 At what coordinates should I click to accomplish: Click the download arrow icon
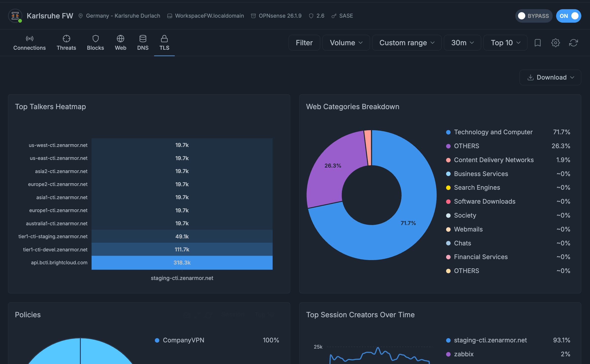coord(531,77)
